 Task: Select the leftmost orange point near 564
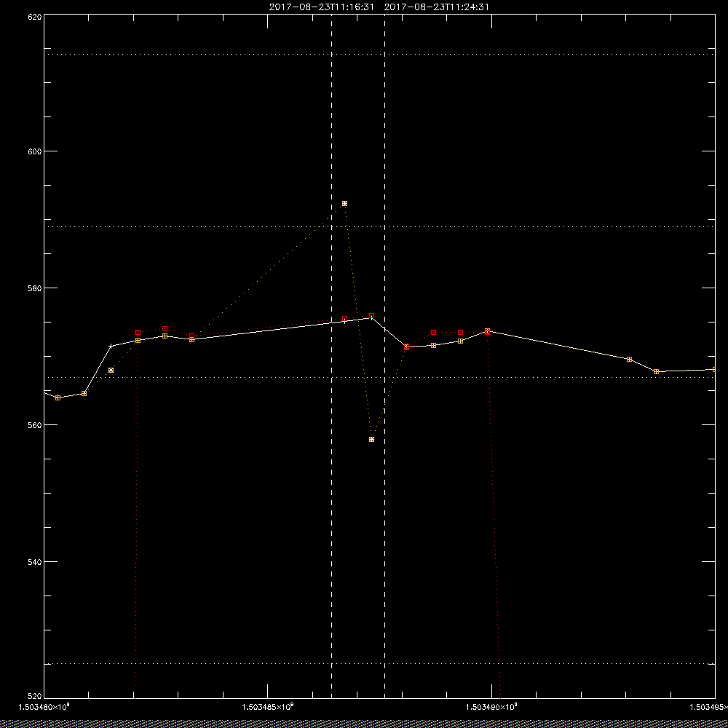58,398
